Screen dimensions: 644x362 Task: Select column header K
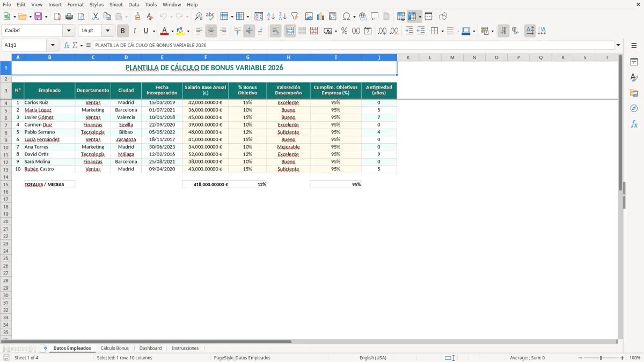pyautogui.click(x=408, y=57)
